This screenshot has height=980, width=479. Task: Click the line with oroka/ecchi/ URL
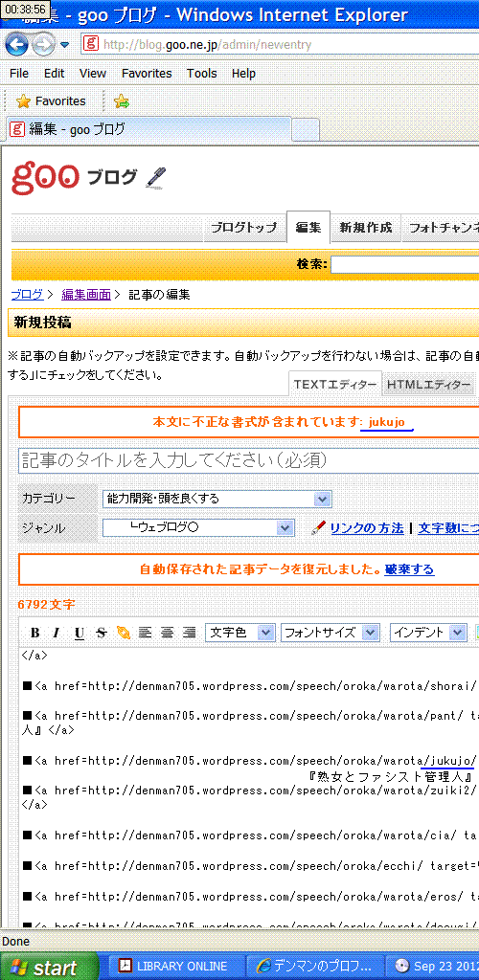(x=250, y=866)
